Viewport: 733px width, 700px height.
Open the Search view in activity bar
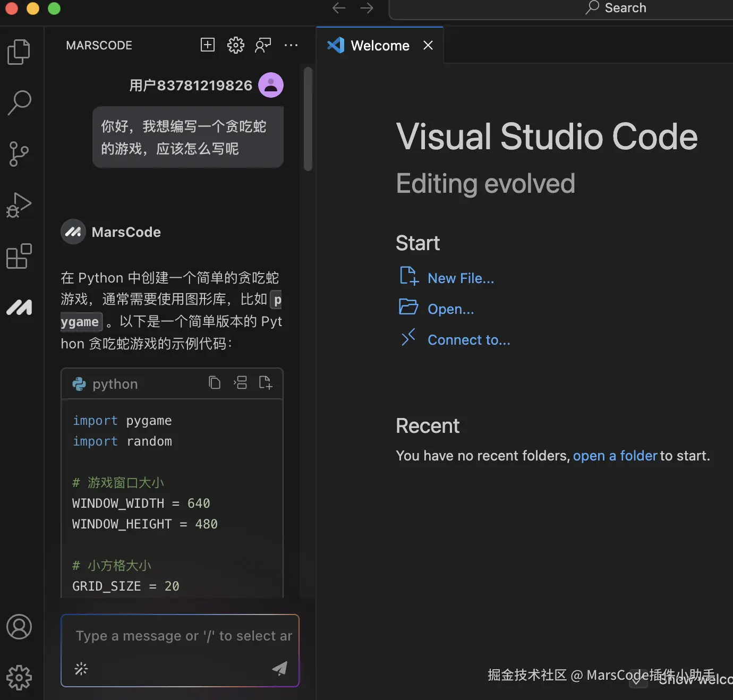(19, 103)
